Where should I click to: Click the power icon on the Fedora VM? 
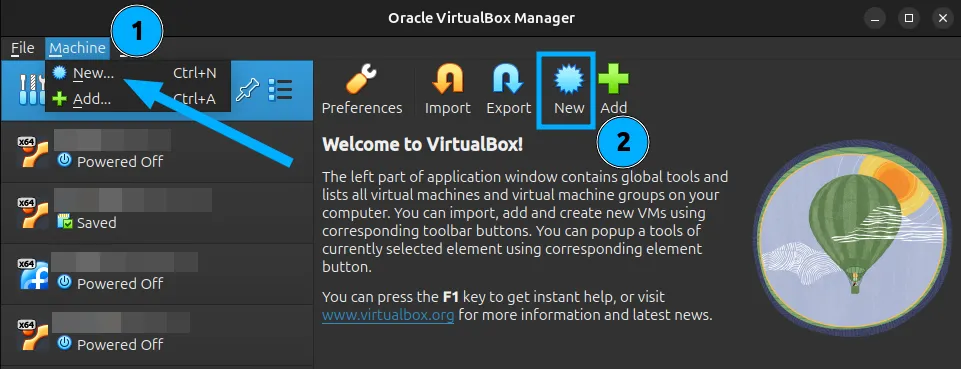click(64, 283)
